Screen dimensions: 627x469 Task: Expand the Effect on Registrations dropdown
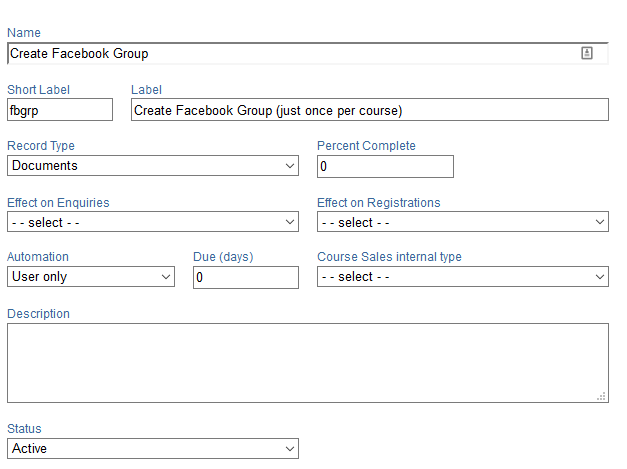[462, 222]
